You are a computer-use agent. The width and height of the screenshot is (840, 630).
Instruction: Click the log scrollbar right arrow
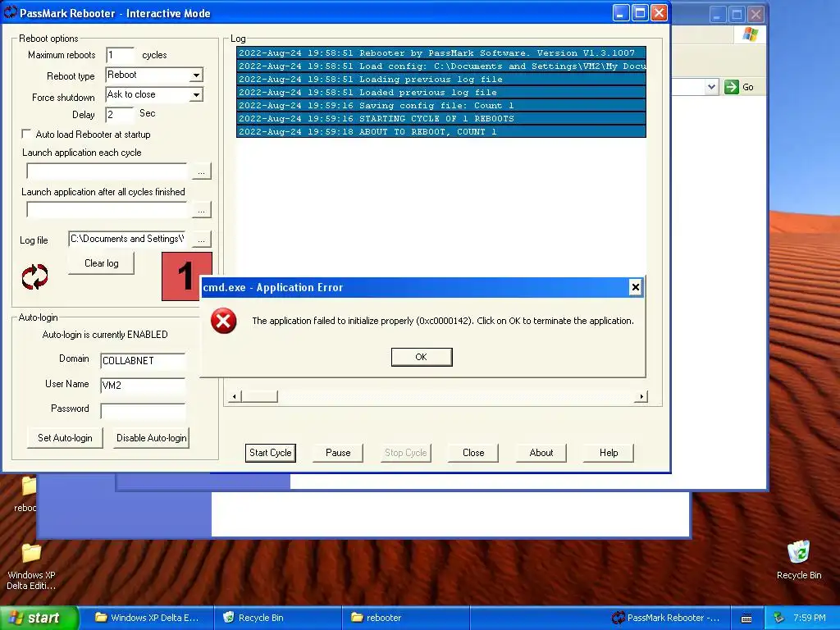pos(641,396)
